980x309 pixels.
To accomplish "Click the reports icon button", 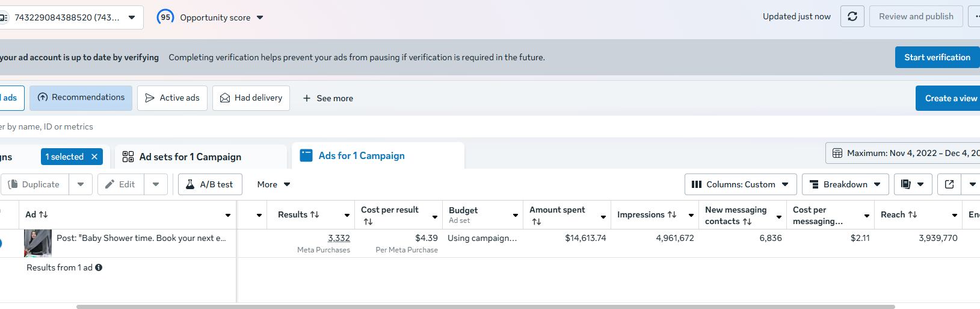I will pyautogui.click(x=906, y=184).
